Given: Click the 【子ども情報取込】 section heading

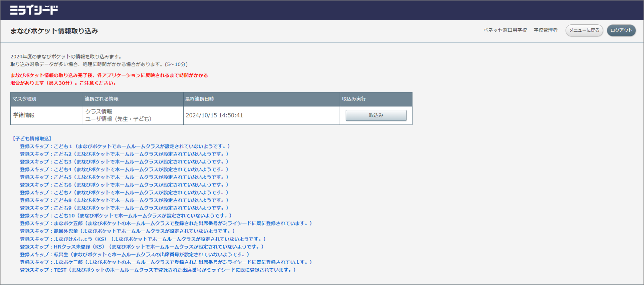Looking at the screenshot, I should coord(32,138).
